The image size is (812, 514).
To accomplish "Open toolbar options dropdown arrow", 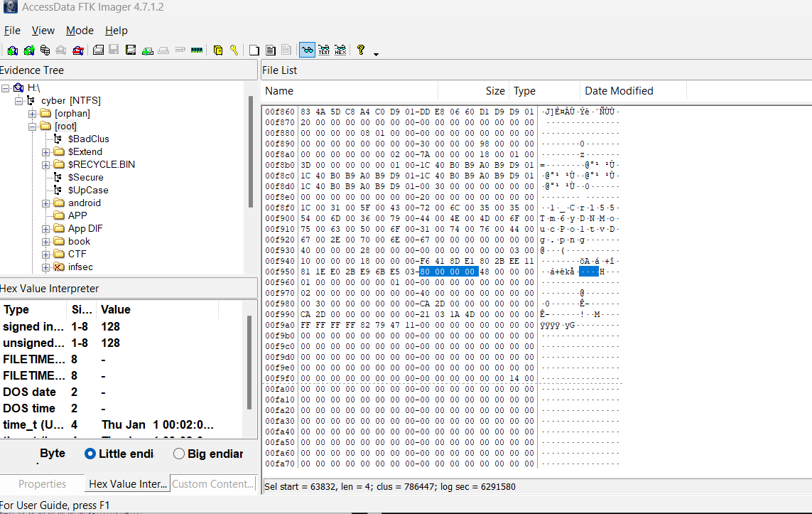I will pyautogui.click(x=376, y=54).
